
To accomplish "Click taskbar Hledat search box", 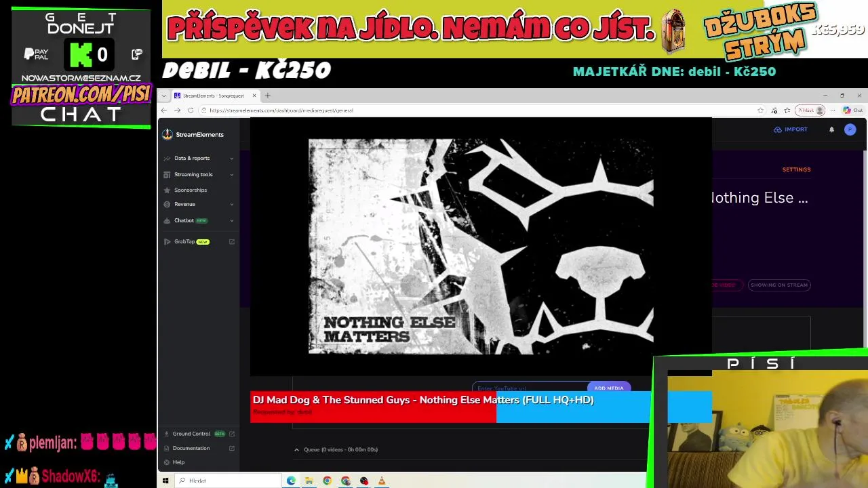I will point(229,481).
